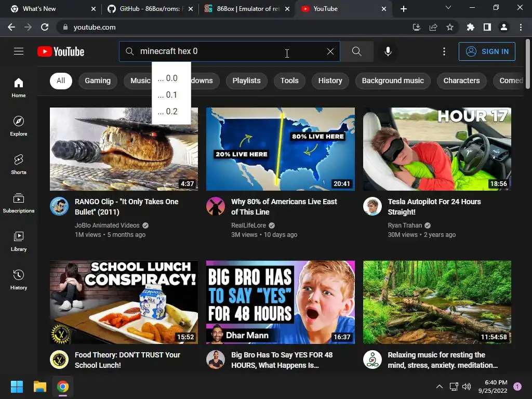Choose the '... 0.1' suggestion
The image size is (532, 399).
pyautogui.click(x=171, y=95)
